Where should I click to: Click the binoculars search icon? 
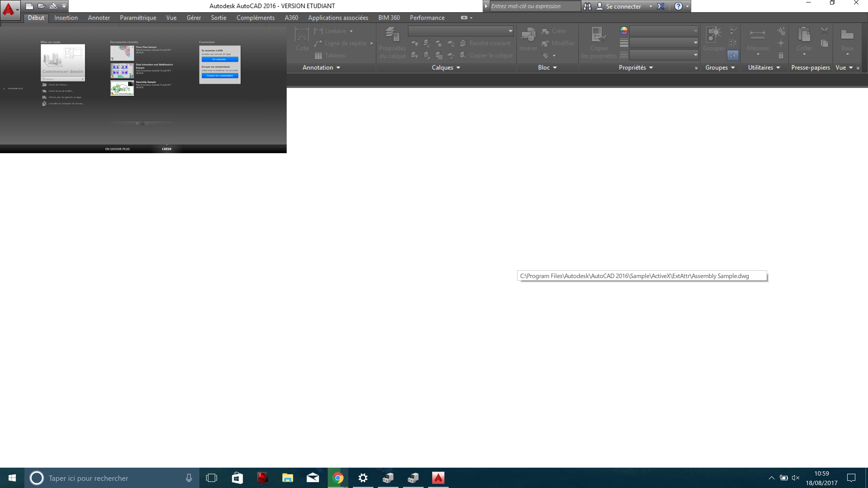tap(587, 6)
